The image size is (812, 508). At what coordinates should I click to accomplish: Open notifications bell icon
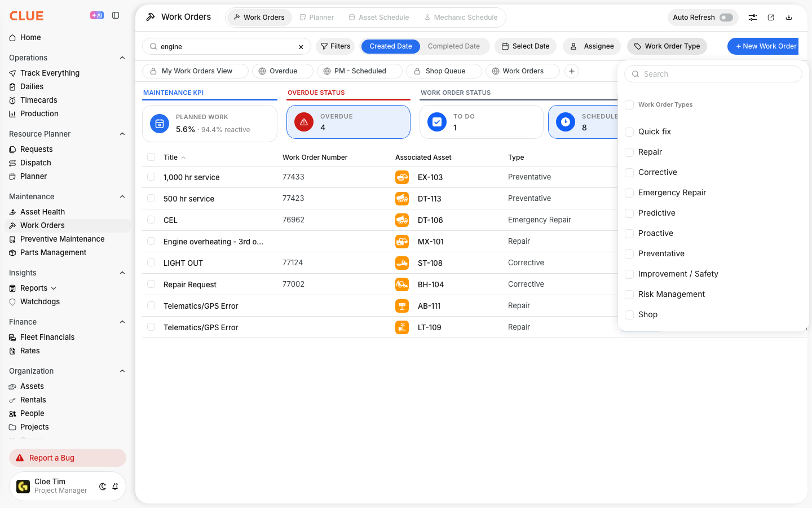click(x=115, y=487)
